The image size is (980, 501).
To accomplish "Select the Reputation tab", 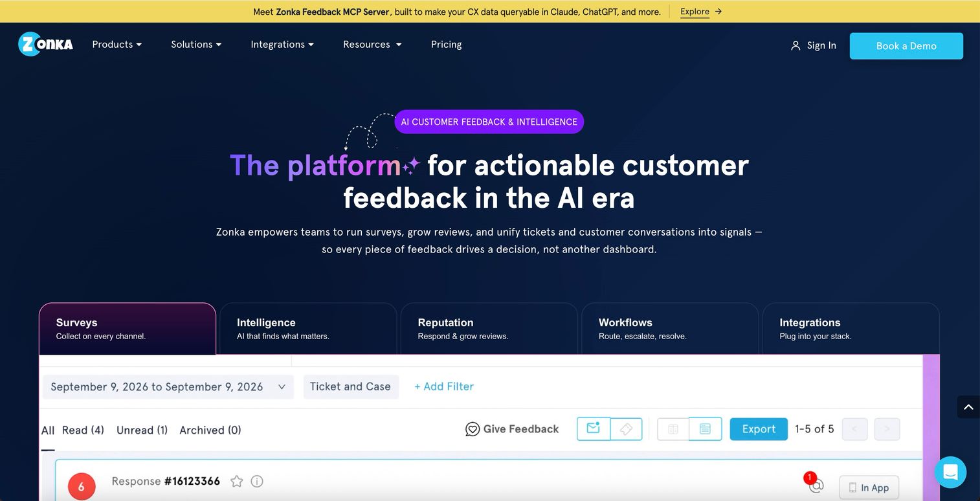I will pyautogui.click(x=489, y=328).
